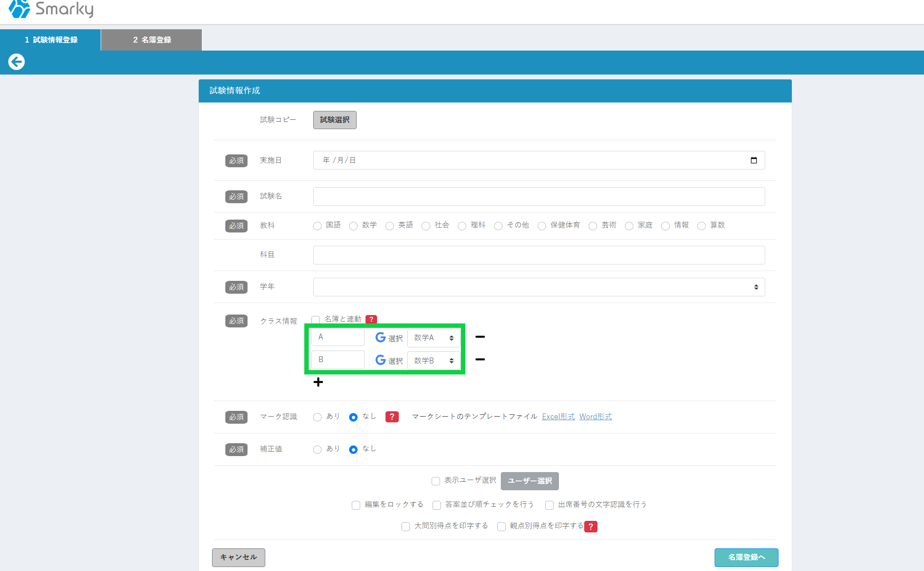Choose 理科 as the subject
Screen dimensions: 924x571
pos(462,226)
